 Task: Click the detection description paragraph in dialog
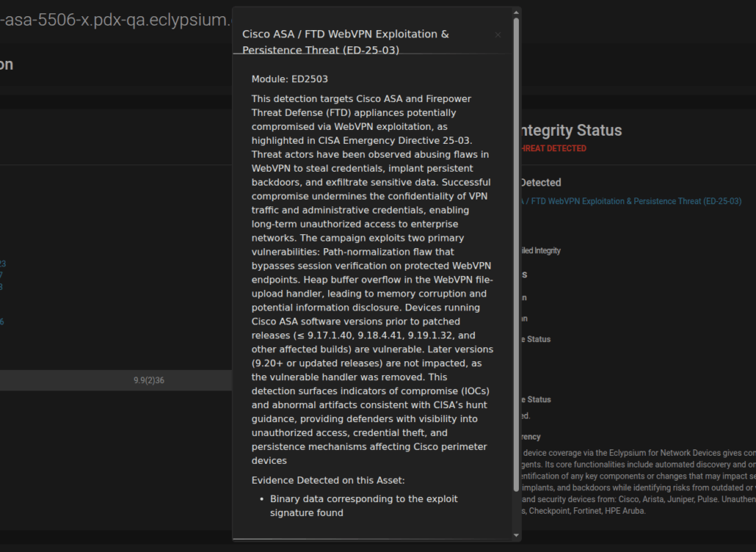click(372, 279)
